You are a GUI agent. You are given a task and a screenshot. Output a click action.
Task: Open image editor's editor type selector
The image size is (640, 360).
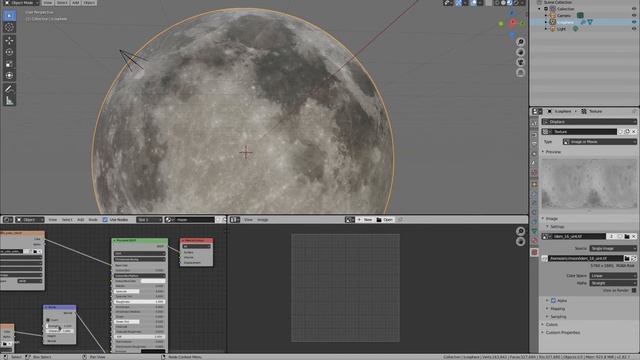coord(235,220)
